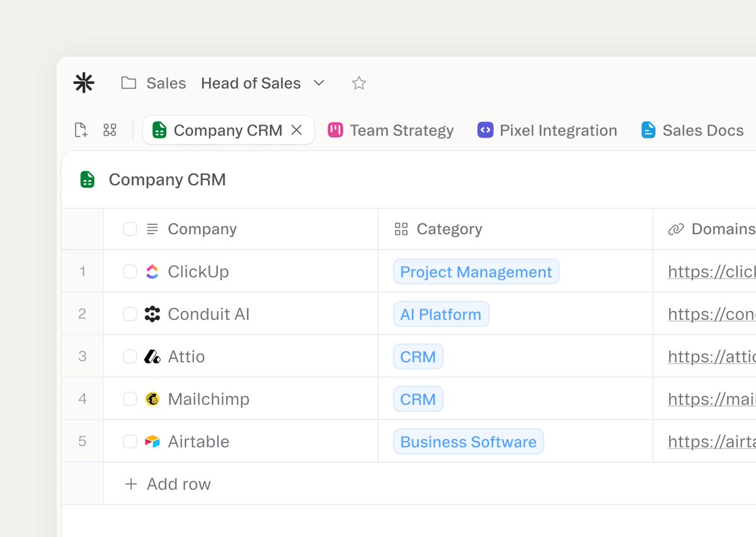Click the Conduit AI logo icon
The width and height of the screenshot is (756, 537).
(152, 314)
